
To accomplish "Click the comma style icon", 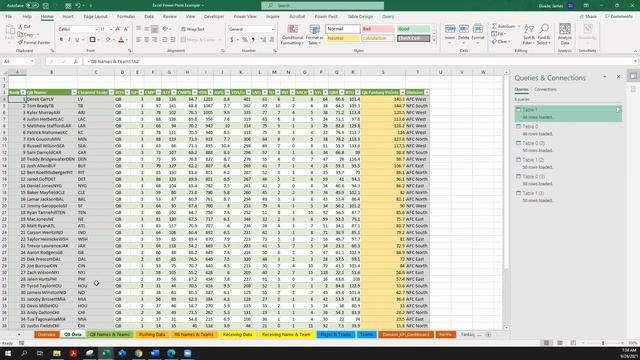I will [x=253, y=40].
